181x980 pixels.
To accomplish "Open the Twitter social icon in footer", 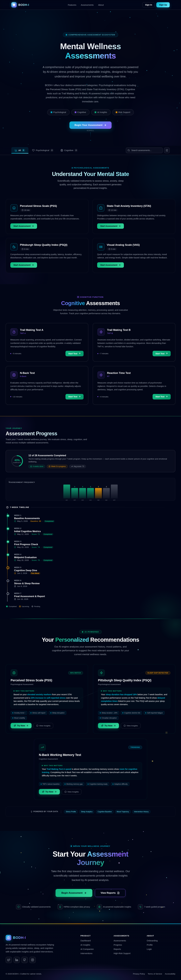I will click(9, 960).
